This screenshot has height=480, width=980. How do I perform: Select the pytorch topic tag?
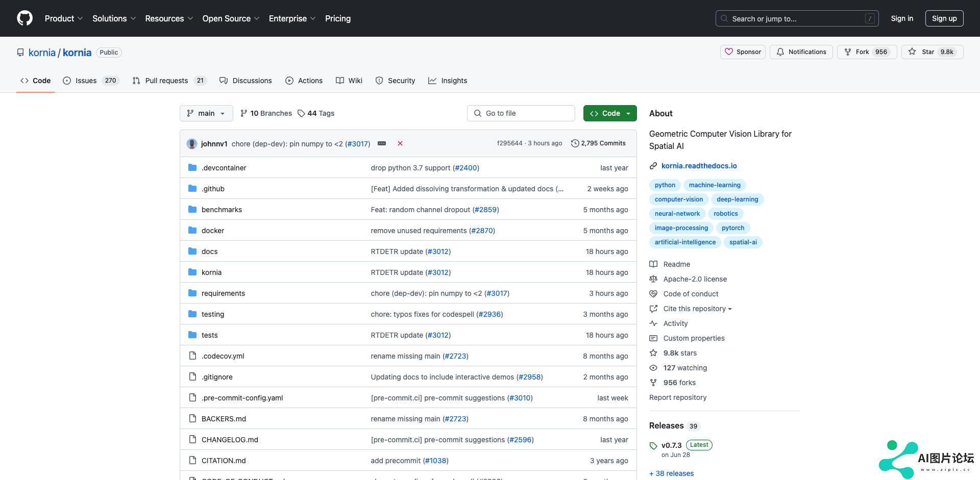point(733,228)
